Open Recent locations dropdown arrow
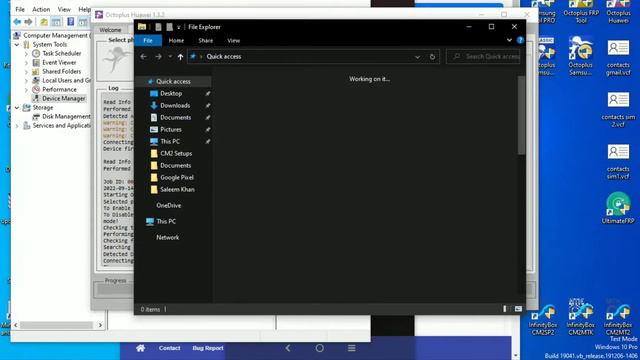This screenshot has width=640, height=360. click(170, 57)
